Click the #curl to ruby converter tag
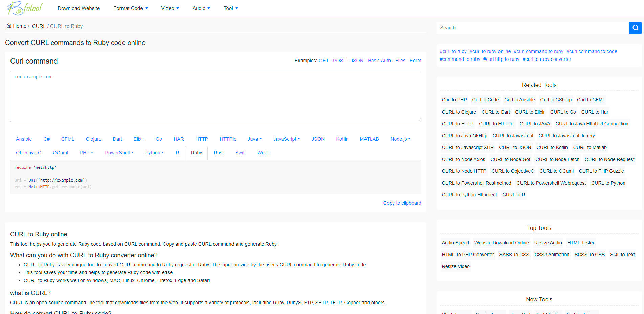Screen dimensions: 644x314 click(x=547, y=59)
